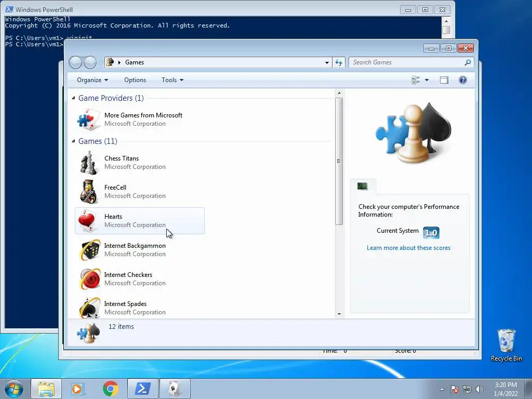The height and width of the screenshot is (399, 532).
Task: Open the Tools dropdown menu
Action: coord(172,80)
